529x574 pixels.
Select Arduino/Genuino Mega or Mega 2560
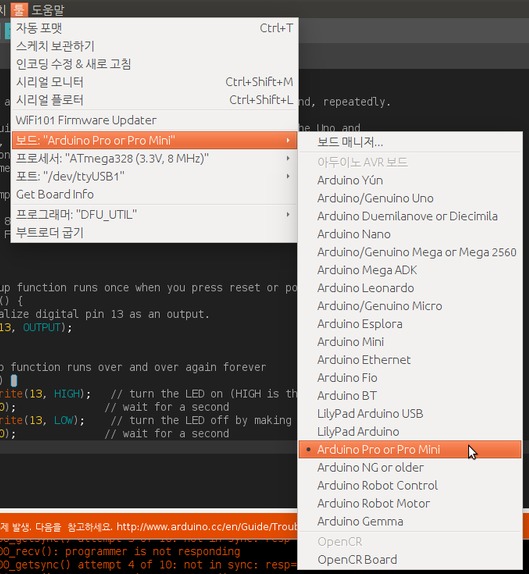click(410, 252)
